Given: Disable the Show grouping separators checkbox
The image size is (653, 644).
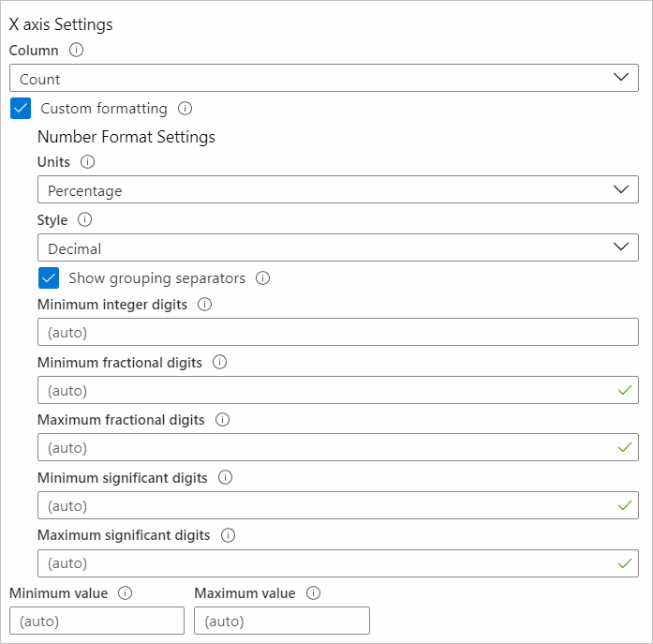Looking at the screenshot, I should 49,278.
